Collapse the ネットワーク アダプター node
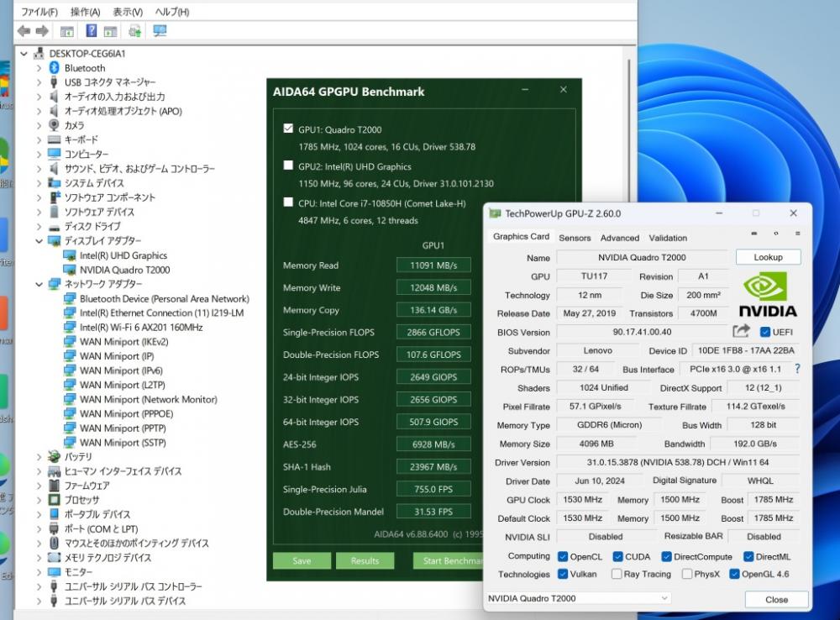This screenshot has height=620, width=840. coord(39,284)
